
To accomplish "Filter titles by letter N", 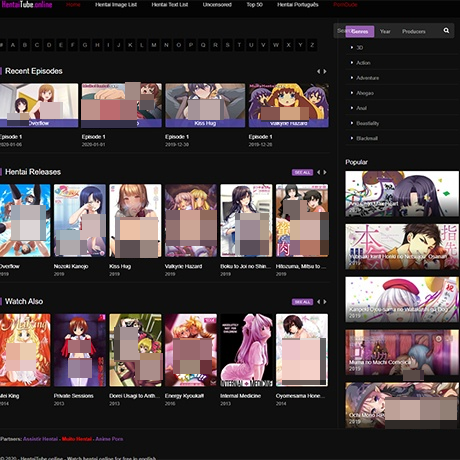I will (x=166, y=45).
